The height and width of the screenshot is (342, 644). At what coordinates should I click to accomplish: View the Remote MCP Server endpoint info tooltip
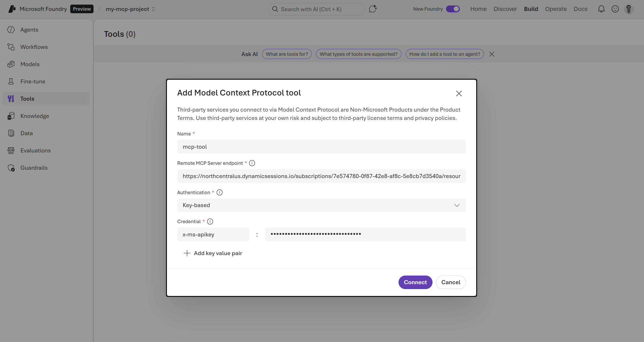click(252, 163)
